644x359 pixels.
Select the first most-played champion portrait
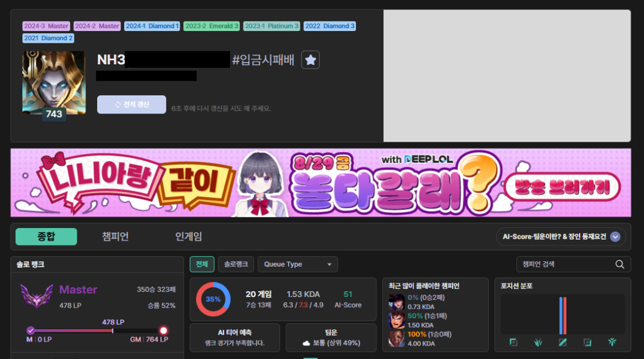click(396, 302)
